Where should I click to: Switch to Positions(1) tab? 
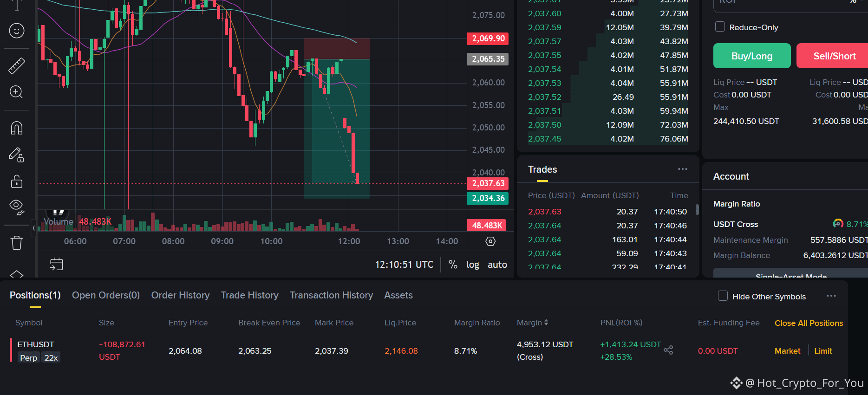pyautogui.click(x=35, y=295)
